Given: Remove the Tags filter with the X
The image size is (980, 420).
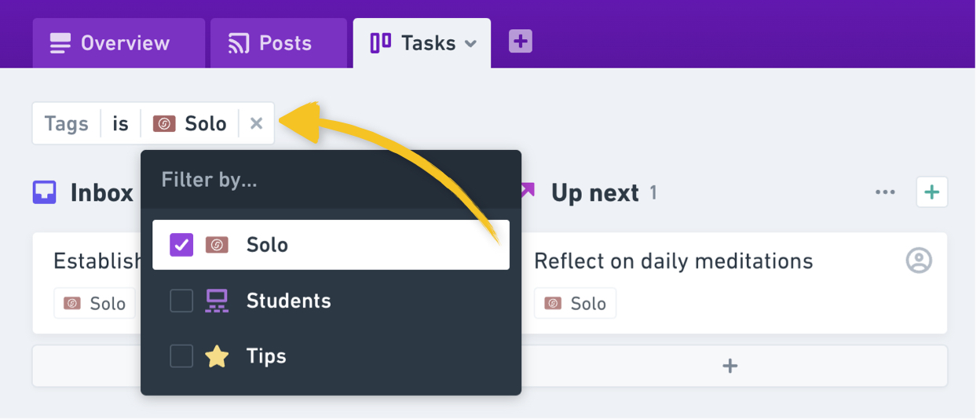Looking at the screenshot, I should coord(256,123).
